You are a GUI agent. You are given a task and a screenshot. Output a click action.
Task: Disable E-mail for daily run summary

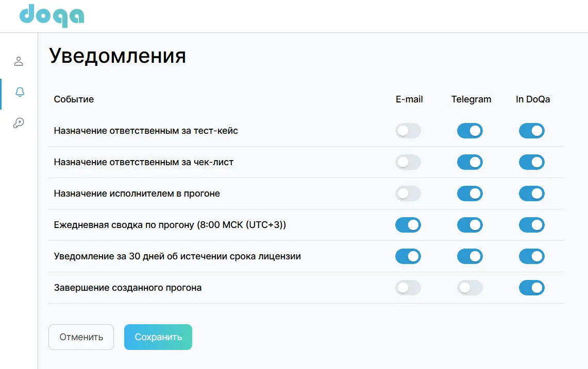coord(408,225)
